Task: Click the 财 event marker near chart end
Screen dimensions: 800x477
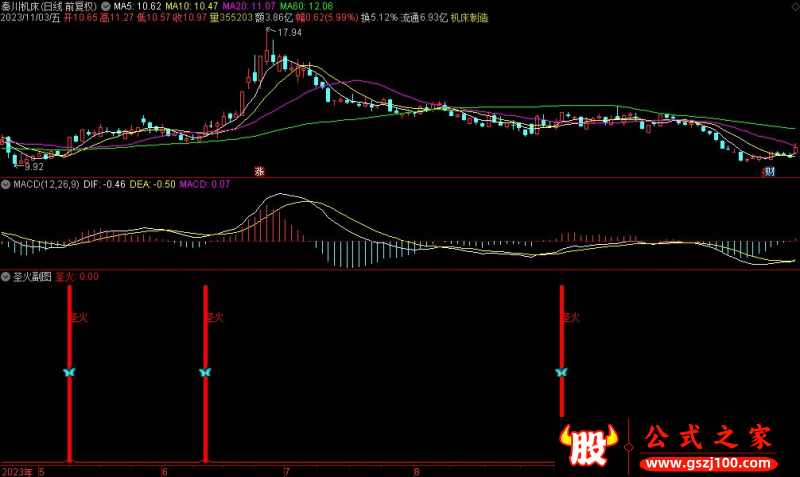Action: (769, 171)
